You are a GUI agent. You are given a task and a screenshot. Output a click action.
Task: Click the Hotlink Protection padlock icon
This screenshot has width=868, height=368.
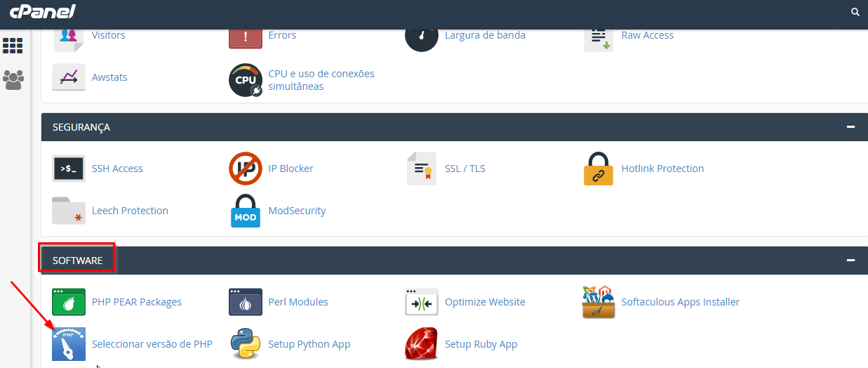pos(599,169)
